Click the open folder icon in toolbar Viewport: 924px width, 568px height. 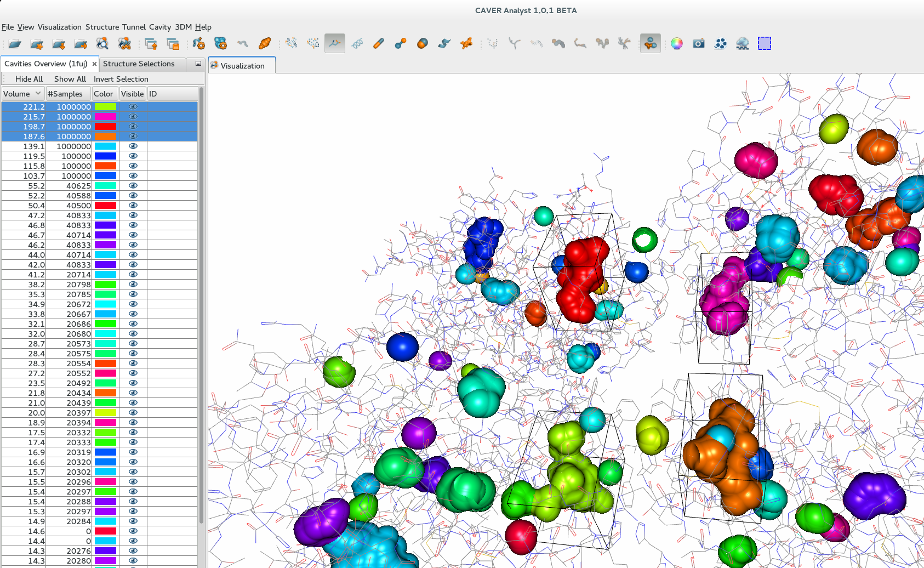pos(15,44)
